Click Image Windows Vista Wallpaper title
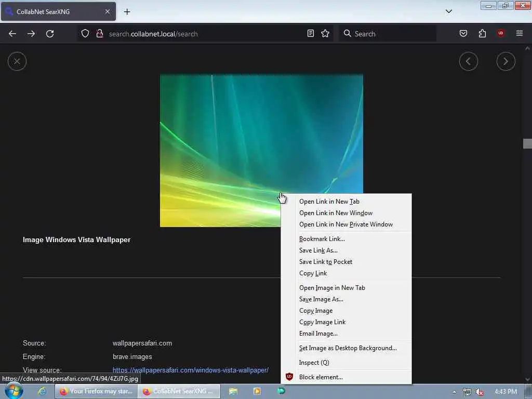 pos(76,240)
